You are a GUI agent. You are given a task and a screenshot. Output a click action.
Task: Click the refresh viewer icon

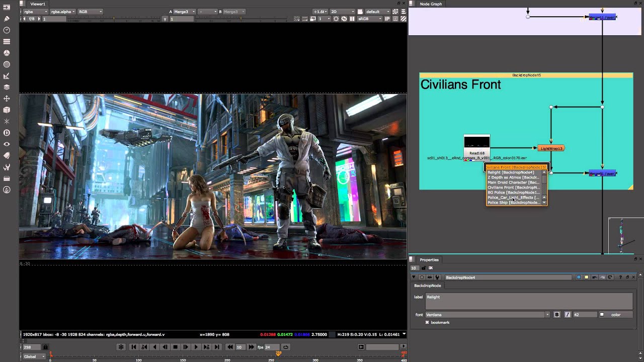pyautogui.click(x=344, y=19)
